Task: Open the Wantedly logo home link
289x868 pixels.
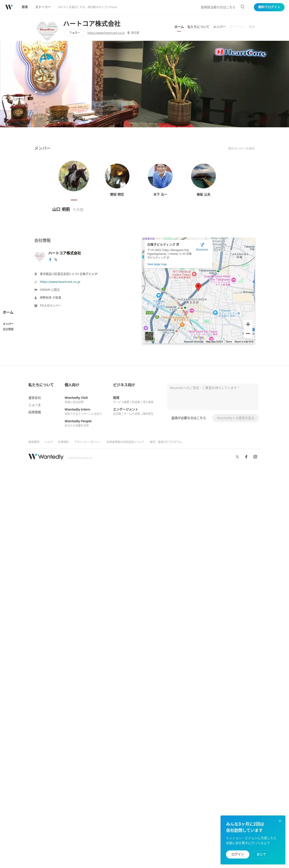Action: click(9, 7)
